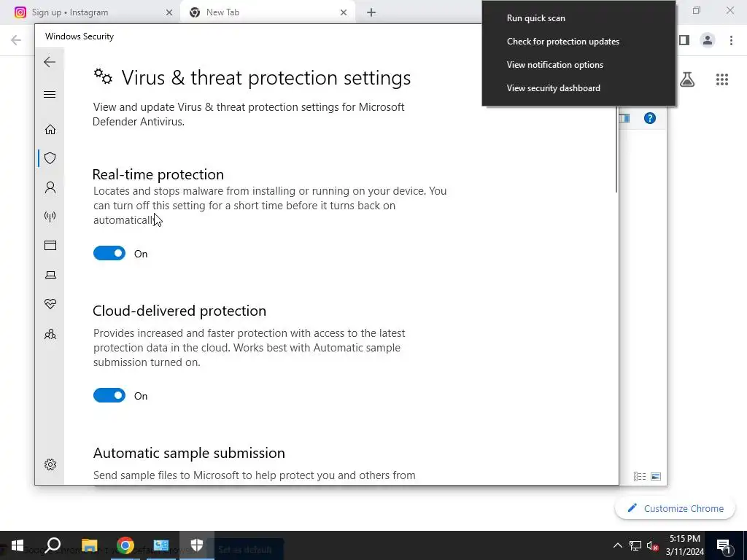Click Customize Chrome button
The width and height of the screenshot is (747, 560).
(675, 508)
